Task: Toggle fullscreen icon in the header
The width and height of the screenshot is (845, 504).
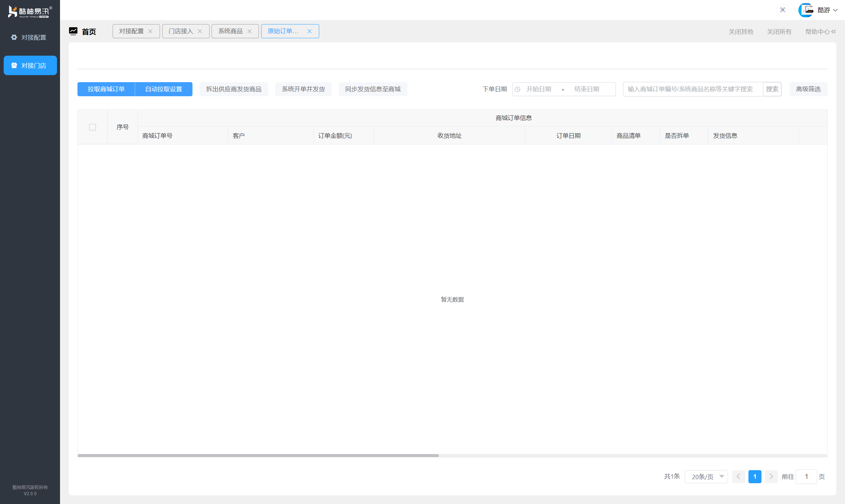Action: click(783, 10)
